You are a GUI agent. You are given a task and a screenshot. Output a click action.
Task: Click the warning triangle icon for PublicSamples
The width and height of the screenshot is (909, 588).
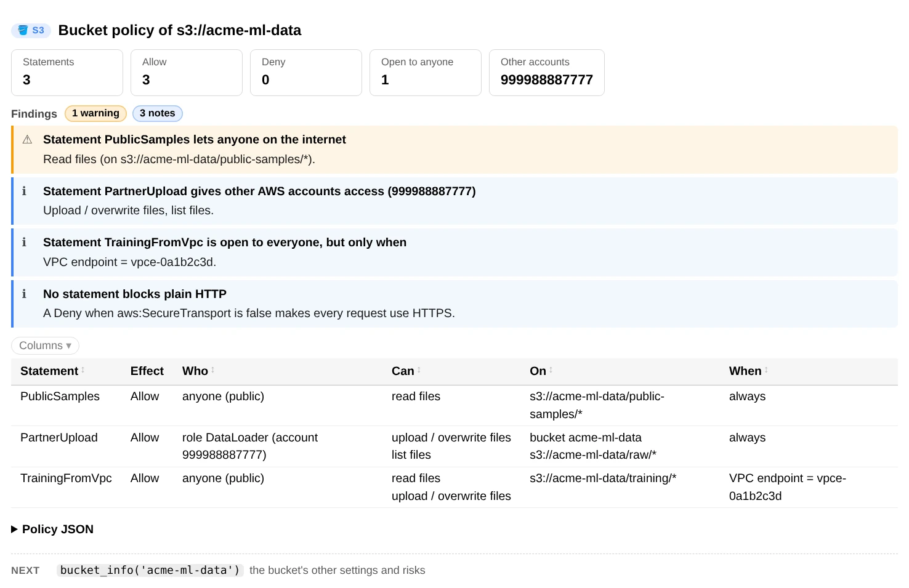(x=27, y=140)
